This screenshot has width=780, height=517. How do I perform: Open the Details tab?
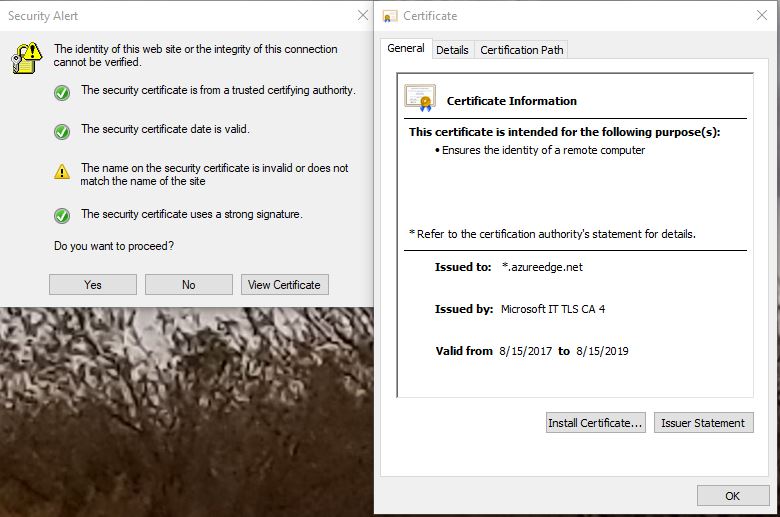click(x=452, y=50)
